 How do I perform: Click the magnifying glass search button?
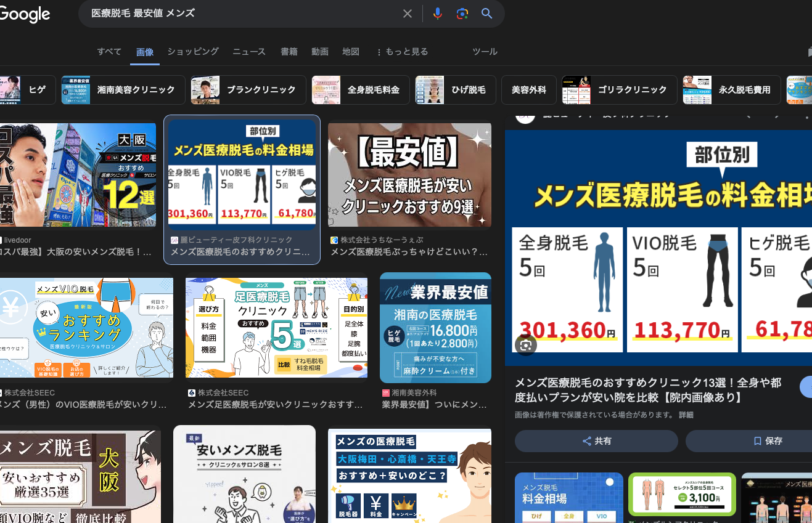486,14
